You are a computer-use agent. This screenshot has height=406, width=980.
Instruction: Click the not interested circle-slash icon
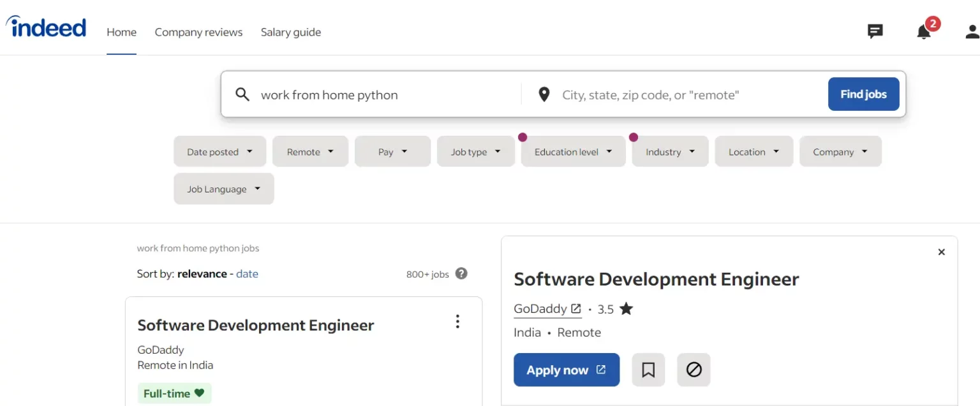click(x=694, y=370)
